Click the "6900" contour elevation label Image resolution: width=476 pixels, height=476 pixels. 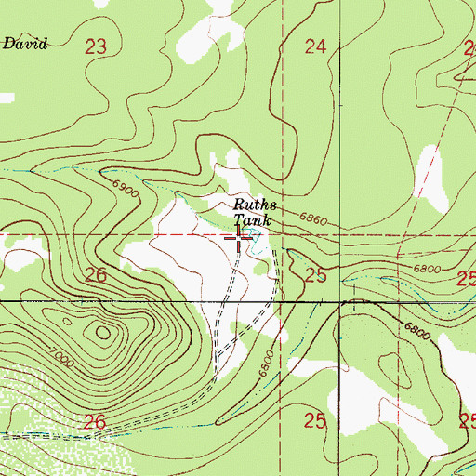tap(126, 189)
